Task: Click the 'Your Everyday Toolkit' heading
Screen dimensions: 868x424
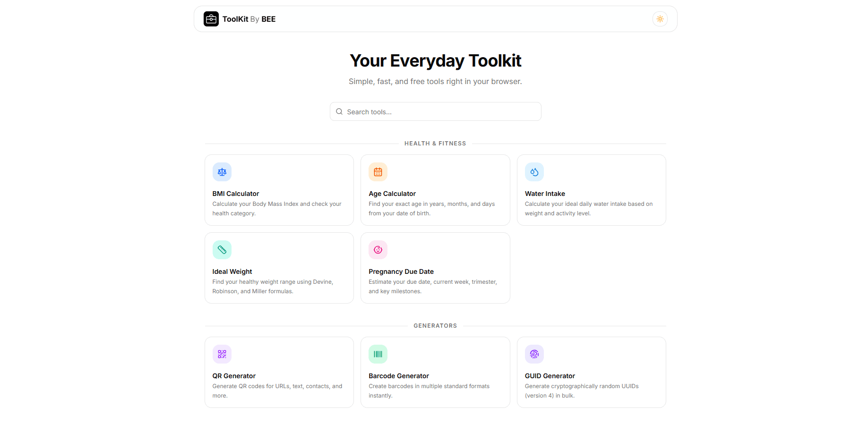Action: [x=435, y=61]
